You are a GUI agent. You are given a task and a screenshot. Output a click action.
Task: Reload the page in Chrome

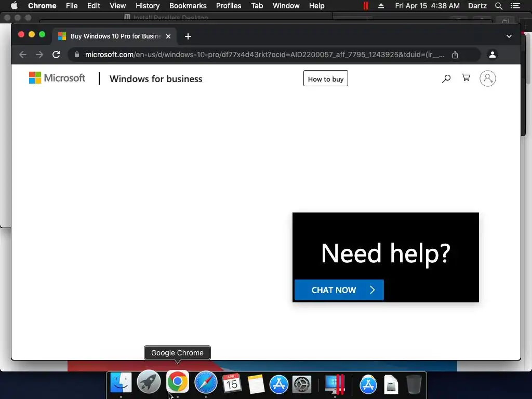56,55
